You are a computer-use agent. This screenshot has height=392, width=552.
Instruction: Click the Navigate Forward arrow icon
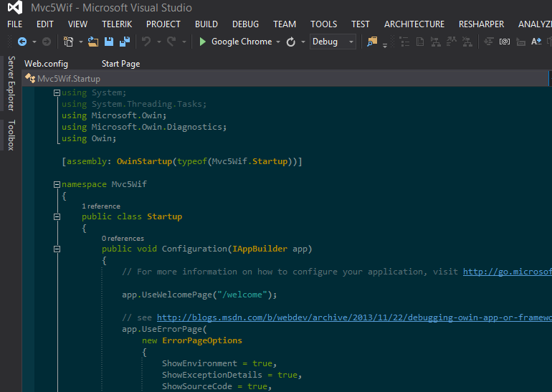pos(47,42)
